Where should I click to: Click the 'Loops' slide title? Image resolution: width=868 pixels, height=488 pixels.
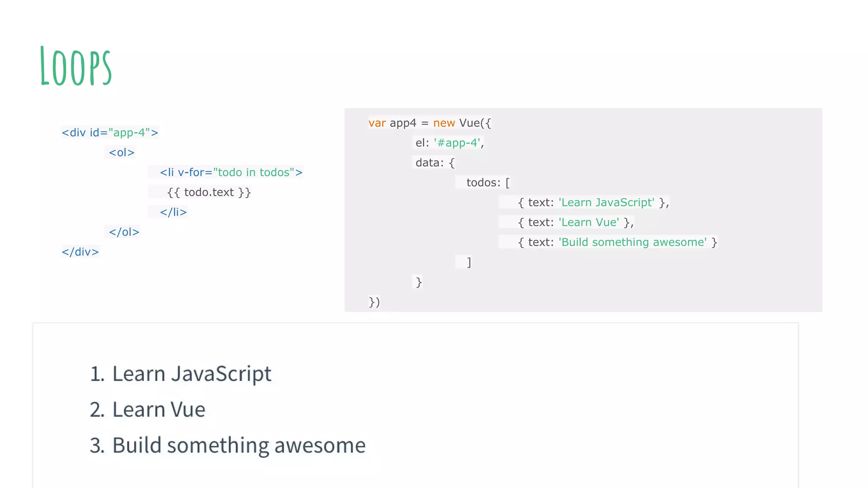coord(76,66)
